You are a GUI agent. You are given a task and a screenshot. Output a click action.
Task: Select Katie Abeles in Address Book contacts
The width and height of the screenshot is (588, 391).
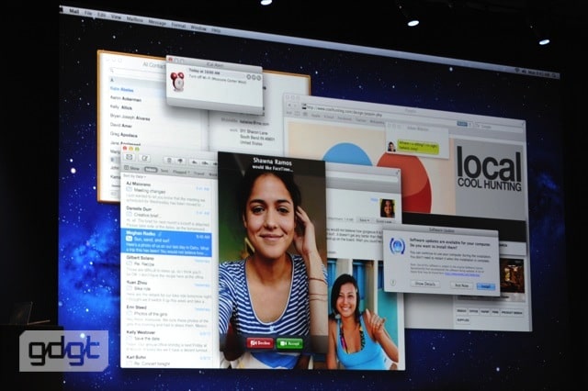(122, 90)
